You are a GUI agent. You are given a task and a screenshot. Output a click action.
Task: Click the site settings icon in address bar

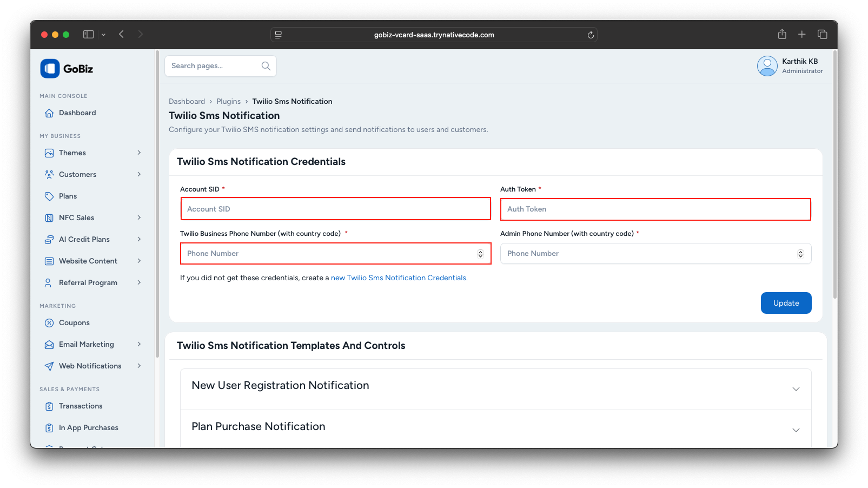coord(279,35)
